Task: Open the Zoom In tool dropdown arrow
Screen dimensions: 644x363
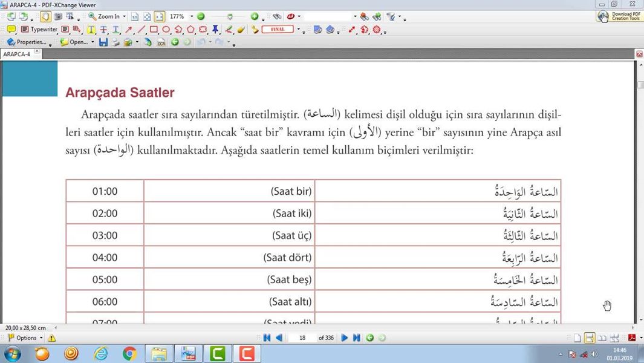Action: point(124,16)
